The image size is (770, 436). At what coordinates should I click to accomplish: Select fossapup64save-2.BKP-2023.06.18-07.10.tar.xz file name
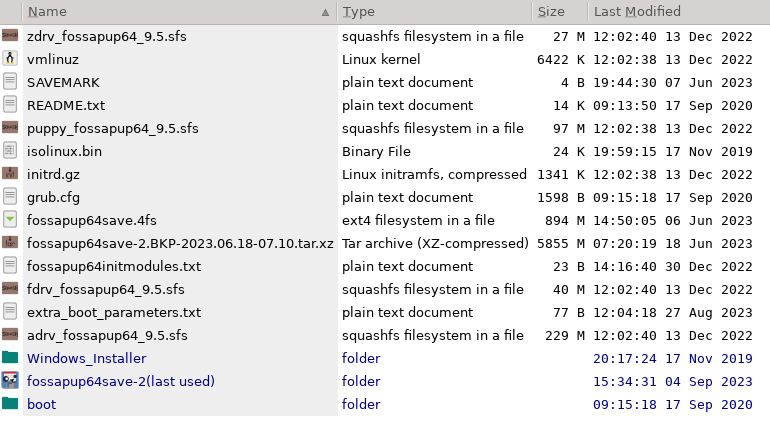[180, 244]
